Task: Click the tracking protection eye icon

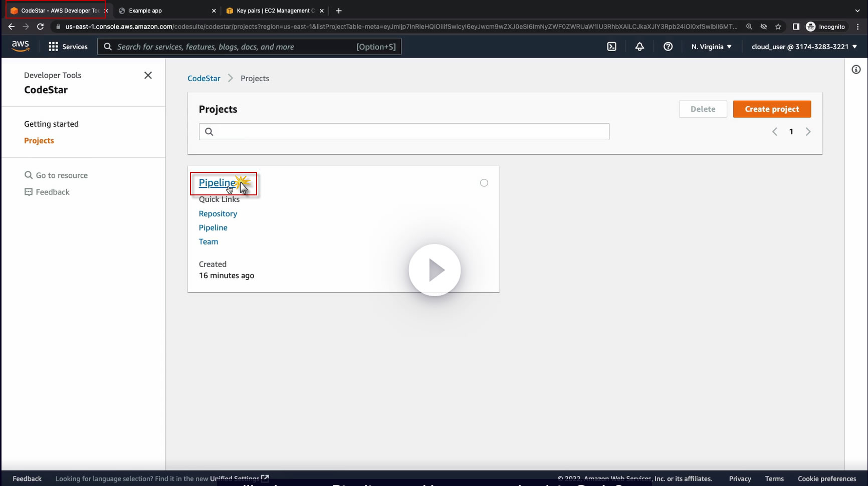Action: [764, 27]
